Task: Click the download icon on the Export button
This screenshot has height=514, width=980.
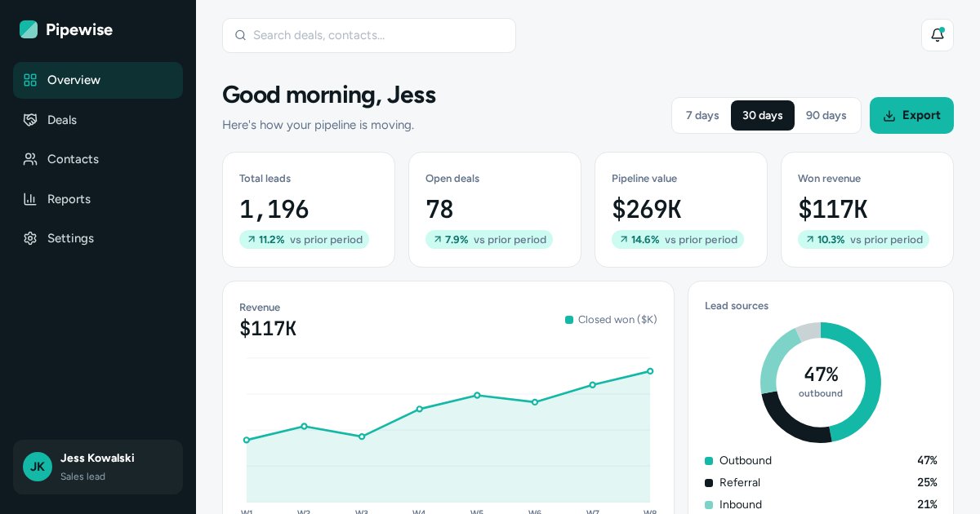Action: coord(889,116)
